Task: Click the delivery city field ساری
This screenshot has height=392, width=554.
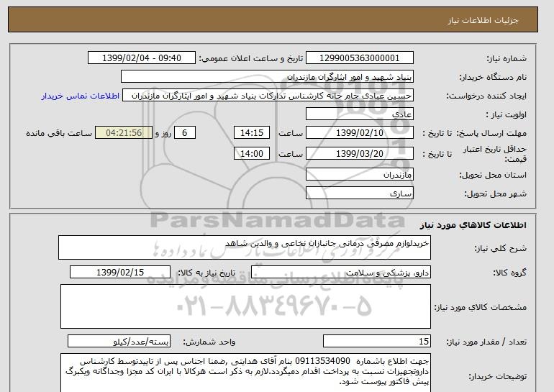Action: point(359,193)
